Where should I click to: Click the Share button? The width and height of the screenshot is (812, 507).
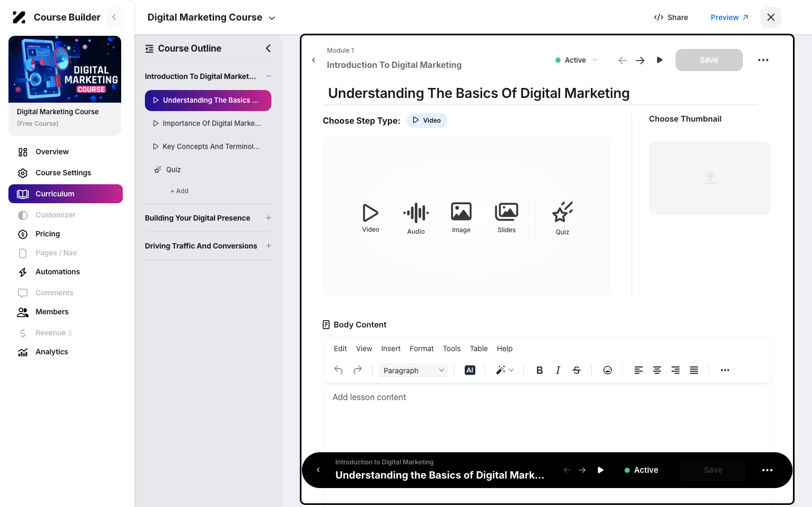tap(671, 17)
